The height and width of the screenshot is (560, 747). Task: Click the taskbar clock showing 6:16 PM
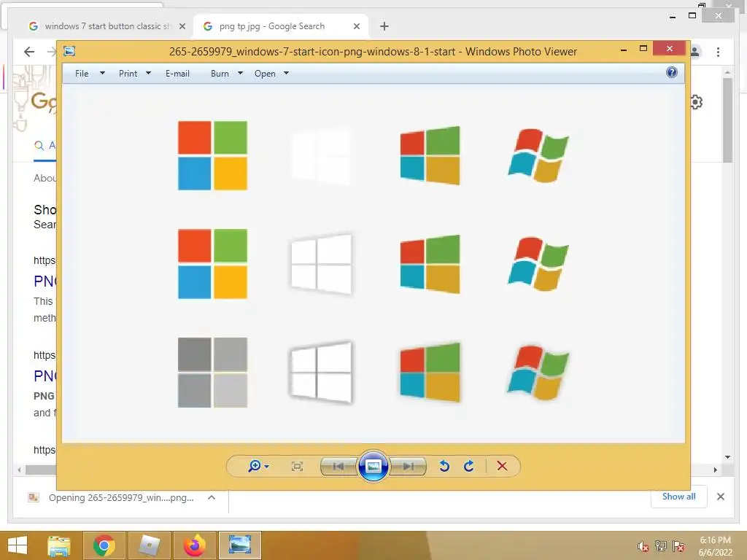point(715,546)
